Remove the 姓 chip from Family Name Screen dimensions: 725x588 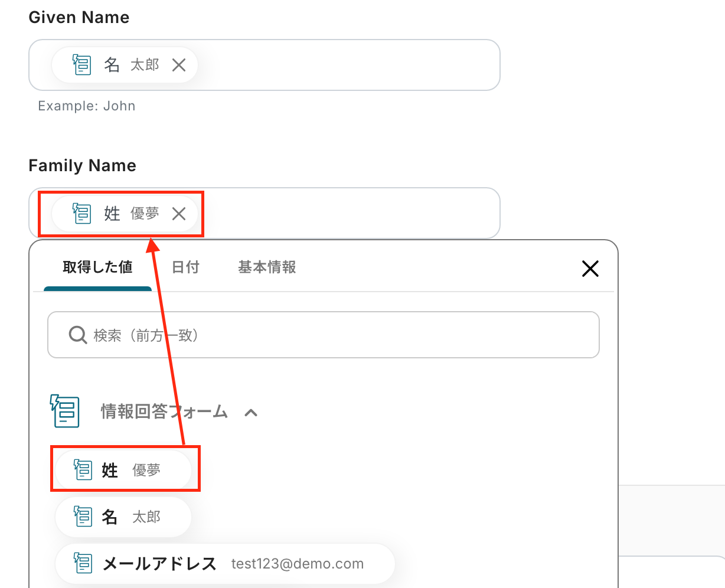[x=179, y=214]
